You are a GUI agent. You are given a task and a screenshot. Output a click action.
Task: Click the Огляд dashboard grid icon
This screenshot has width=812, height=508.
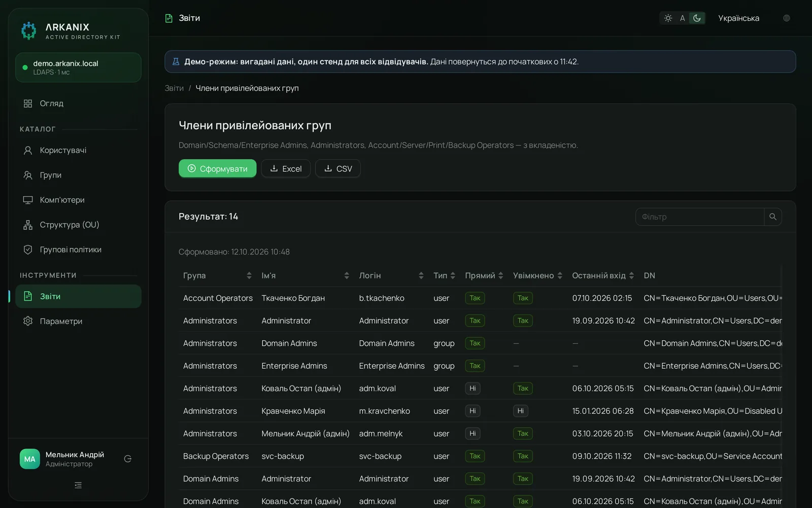[28, 104]
